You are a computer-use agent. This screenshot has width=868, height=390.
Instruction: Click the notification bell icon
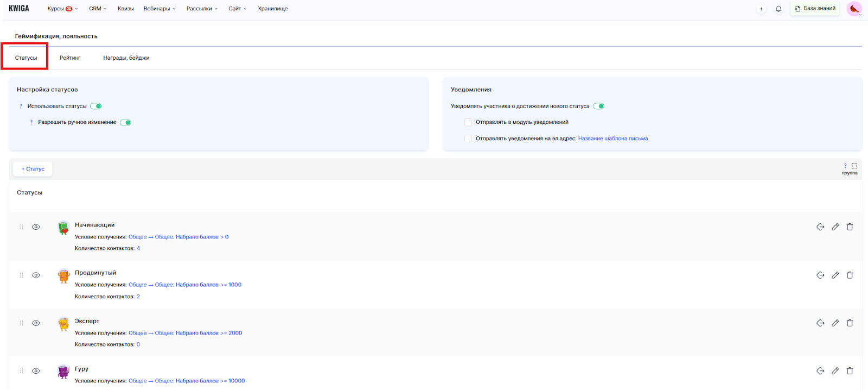pos(778,9)
